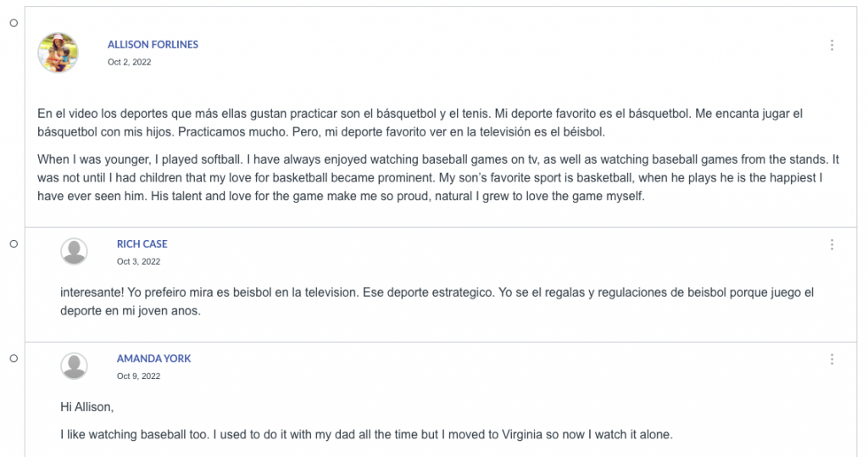Open options menu for Rich Case's reply
This screenshot has height=457, width=868.
tap(832, 245)
